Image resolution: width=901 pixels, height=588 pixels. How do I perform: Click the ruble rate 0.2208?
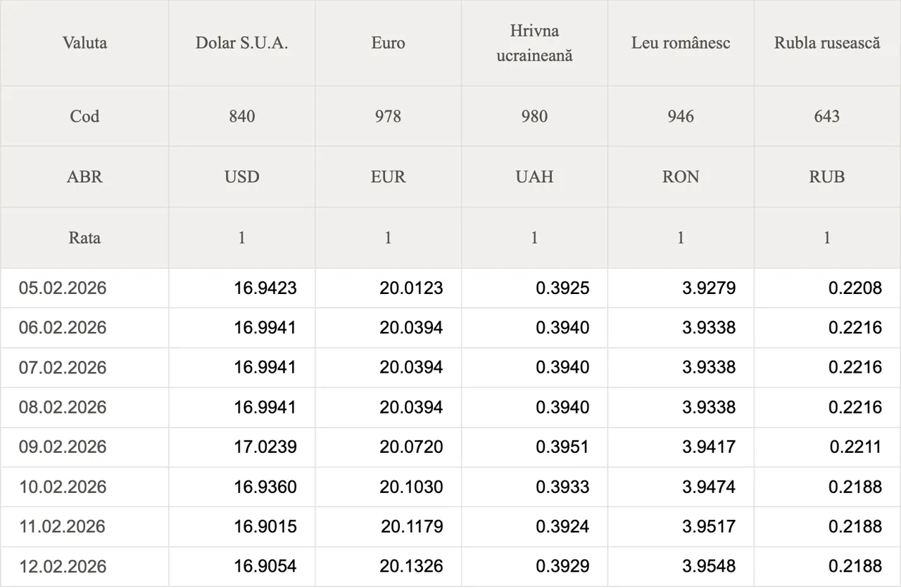pyautogui.click(x=855, y=288)
